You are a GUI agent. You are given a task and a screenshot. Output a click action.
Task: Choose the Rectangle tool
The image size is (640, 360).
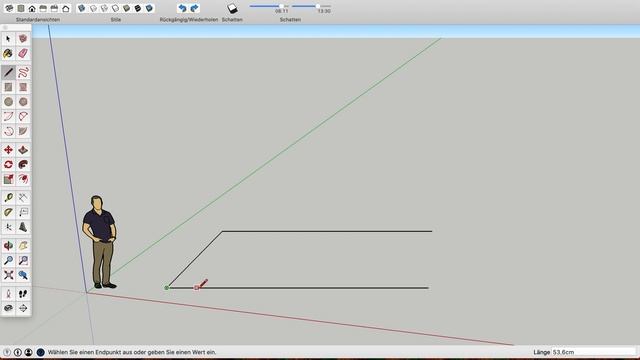(8, 87)
